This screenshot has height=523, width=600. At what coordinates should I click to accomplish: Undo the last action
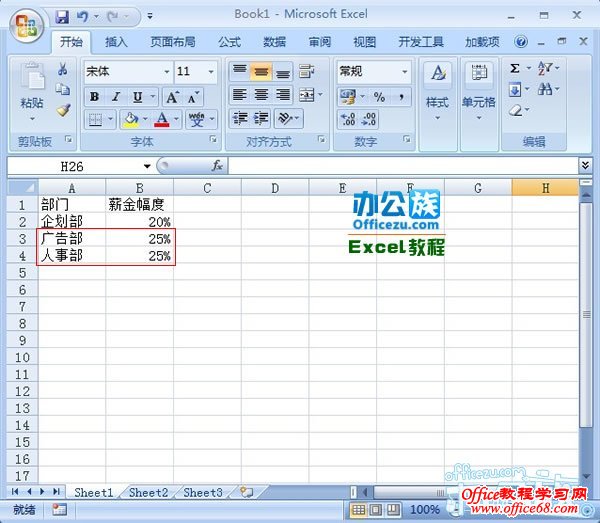point(83,16)
